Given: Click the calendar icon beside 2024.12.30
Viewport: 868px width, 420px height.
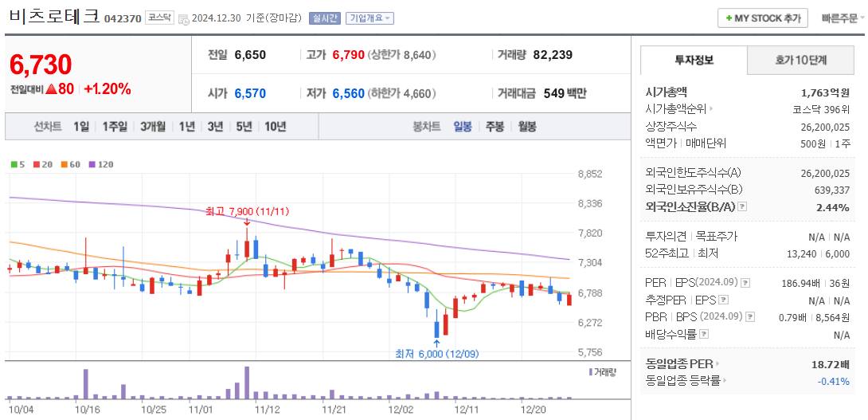Looking at the screenshot, I should coord(184,19).
